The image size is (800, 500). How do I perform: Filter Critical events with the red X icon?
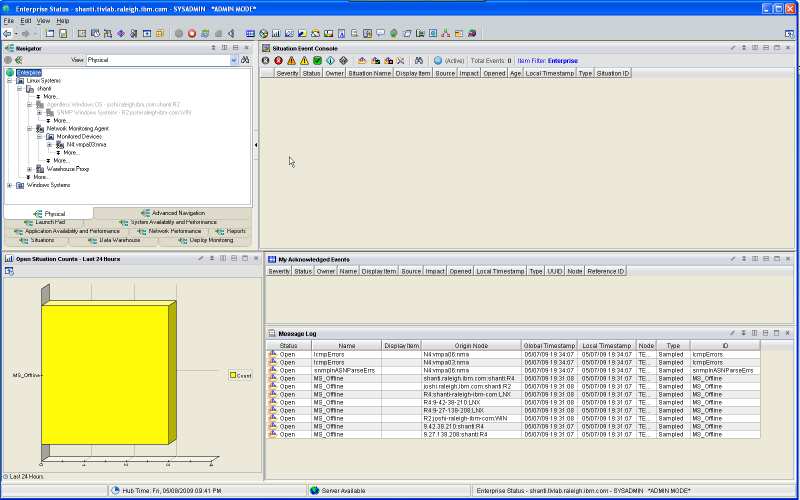pos(279,61)
